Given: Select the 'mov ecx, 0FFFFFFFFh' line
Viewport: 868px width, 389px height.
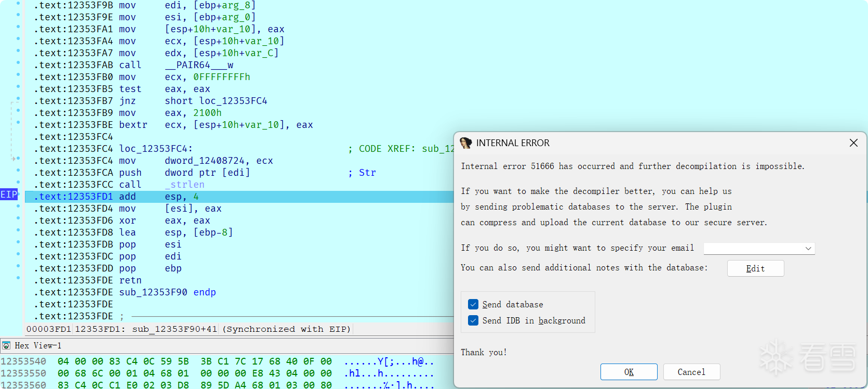Looking at the screenshot, I should [142, 77].
